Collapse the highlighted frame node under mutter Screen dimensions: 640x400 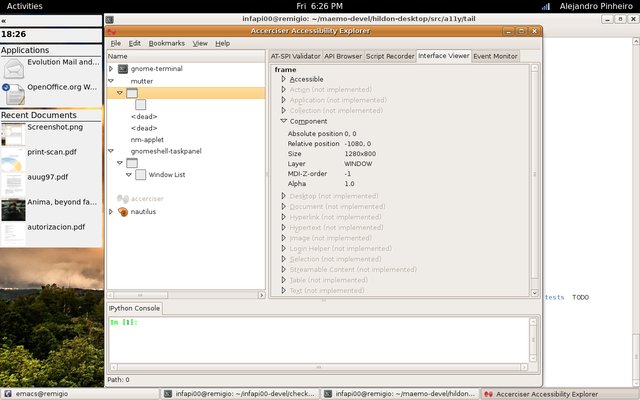(x=120, y=93)
